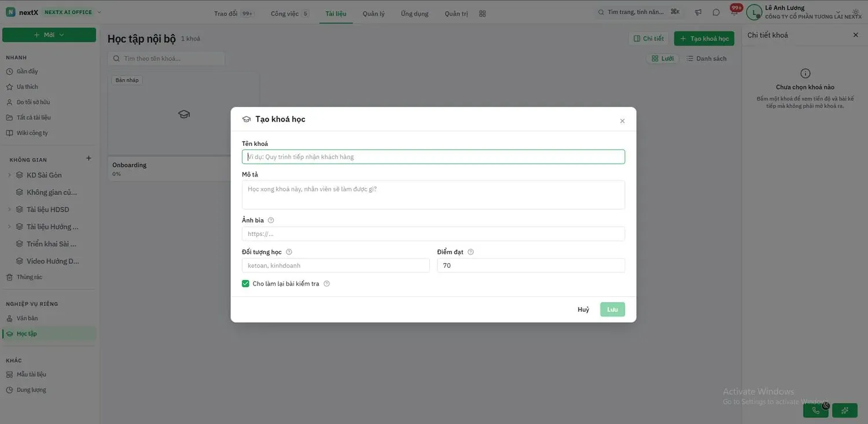
Task: Click the Điểm đạt field showing 70
Action: point(531,266)
